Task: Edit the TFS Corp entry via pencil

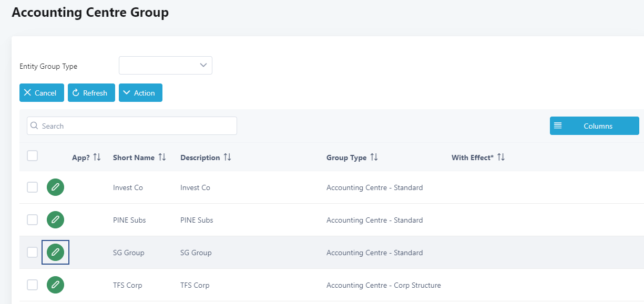Action: tap(55, 285)
